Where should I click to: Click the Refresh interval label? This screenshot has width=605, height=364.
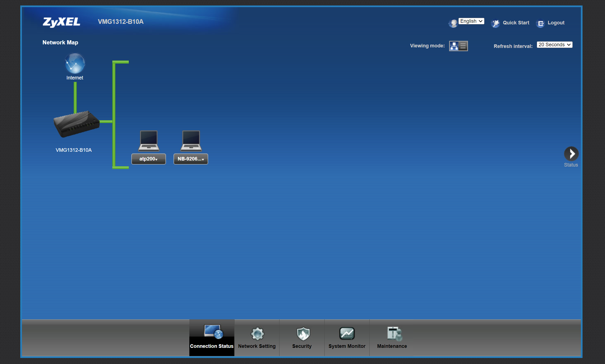tap(513, 46)
